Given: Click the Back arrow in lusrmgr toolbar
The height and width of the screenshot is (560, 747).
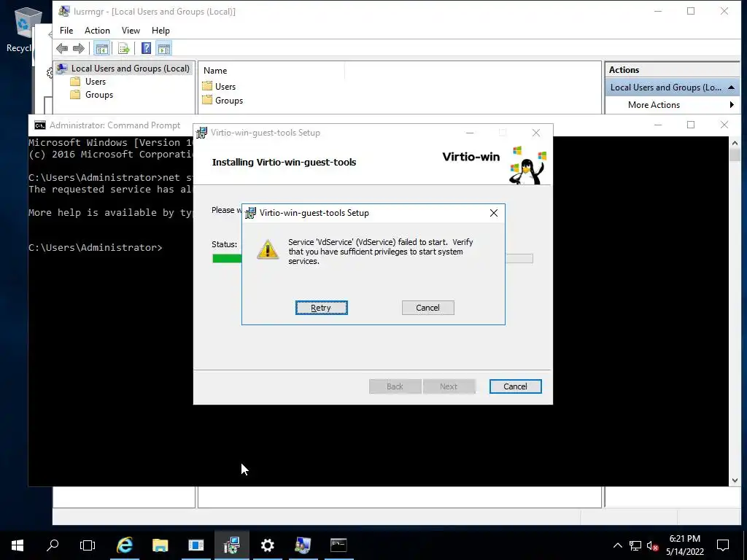Looking at the screenshot, I should pyautogui.click(x=62, y=48).
